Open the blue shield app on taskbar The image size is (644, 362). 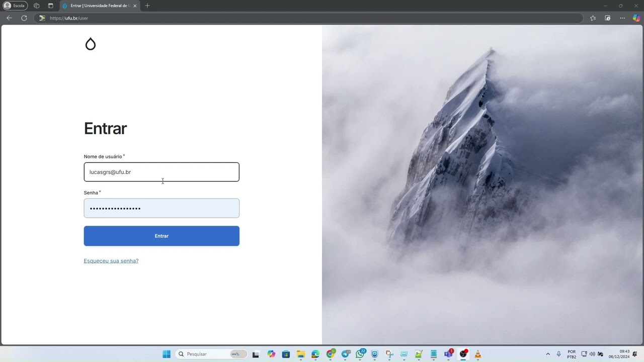[374, 354]
